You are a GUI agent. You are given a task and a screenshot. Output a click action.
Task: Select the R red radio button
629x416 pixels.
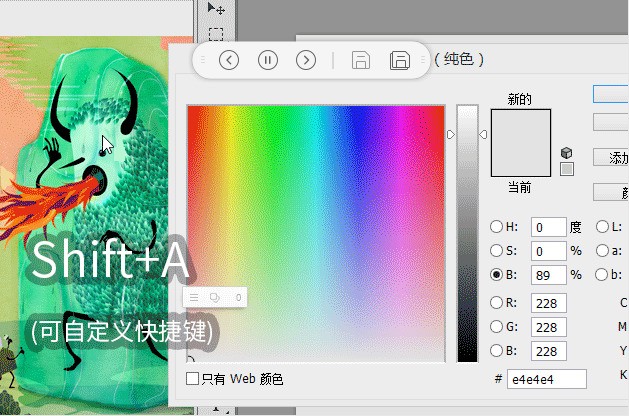point(496,302)
